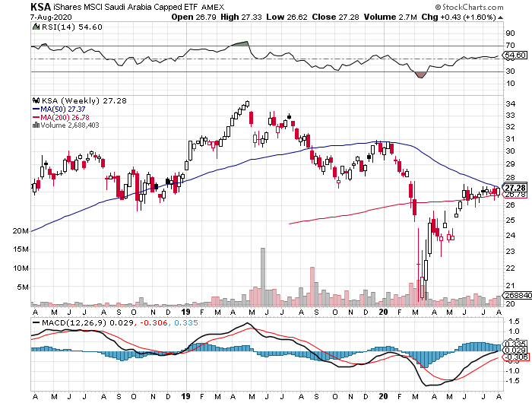Click the tallest gray volume bar
The height and width of the screenshot is (403, 532).
click(x=263, y=277)
